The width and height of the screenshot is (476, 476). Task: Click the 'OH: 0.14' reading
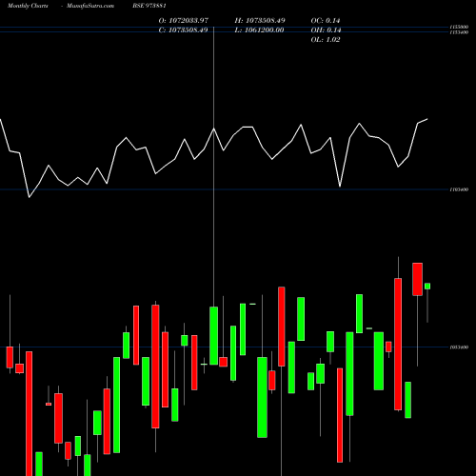(326, 30)
